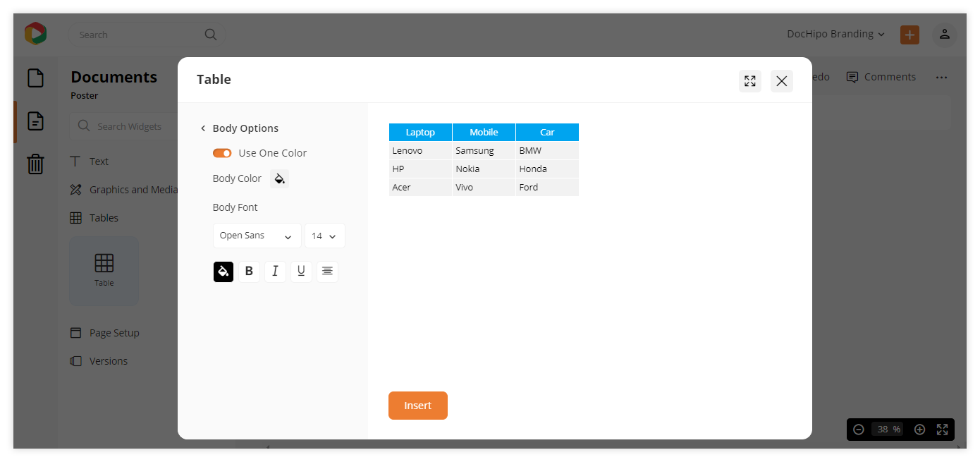
Task: Click the Laptop header cell
Action: pos(420,133)
